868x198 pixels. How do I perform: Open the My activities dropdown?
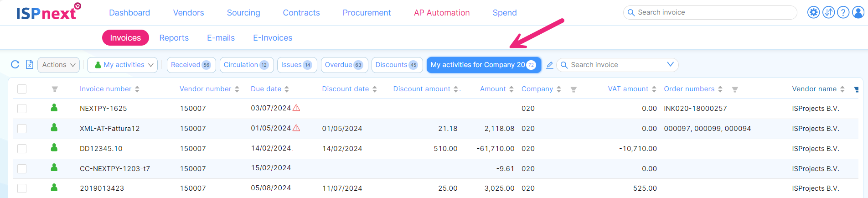tap(123, 65)
